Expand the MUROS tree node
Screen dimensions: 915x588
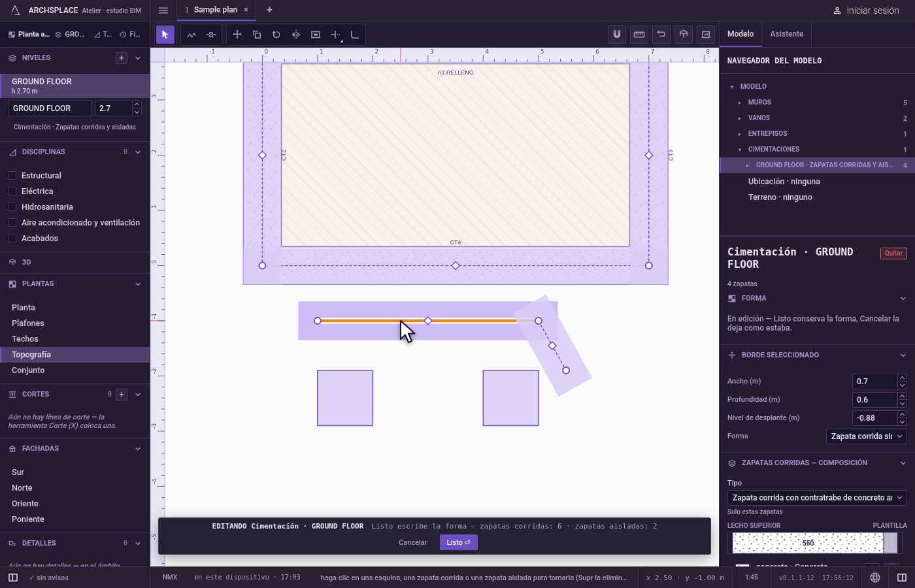coord(740,103)
